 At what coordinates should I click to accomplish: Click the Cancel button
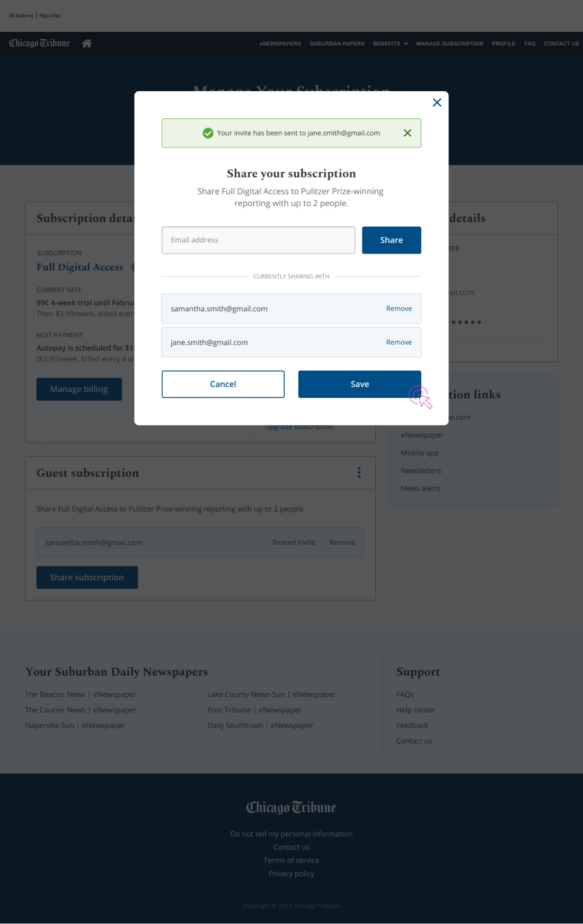(x=223, y=384)
